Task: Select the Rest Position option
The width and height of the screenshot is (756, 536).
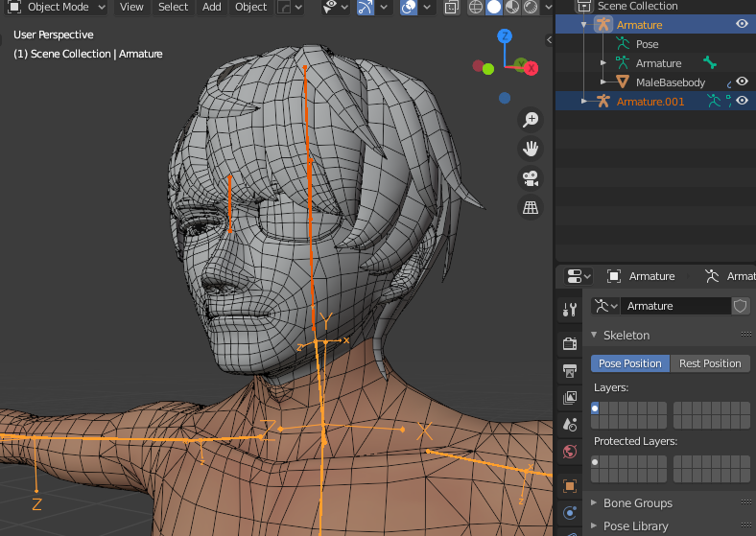Action: pos(710,363)
